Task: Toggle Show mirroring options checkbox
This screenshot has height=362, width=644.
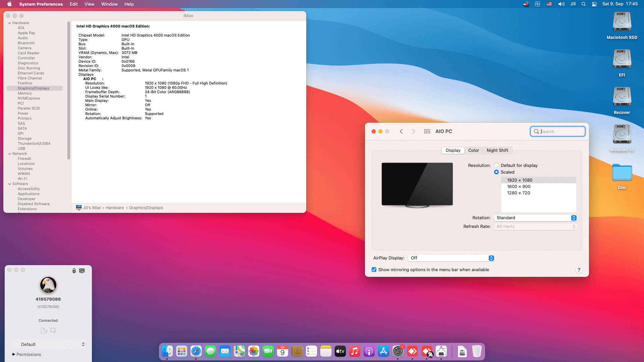Action: [374, 269]
